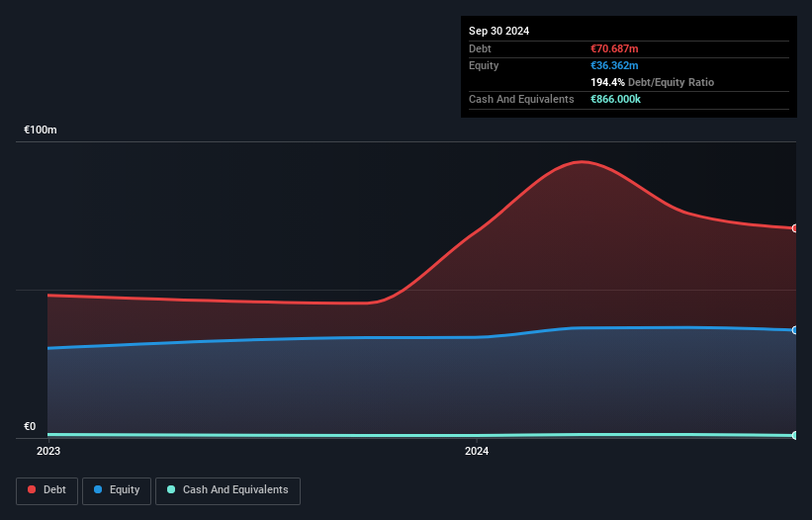Click the €100m y-axis label
The height and width of the screenshot is (520, 812).
tap(41, 130)
